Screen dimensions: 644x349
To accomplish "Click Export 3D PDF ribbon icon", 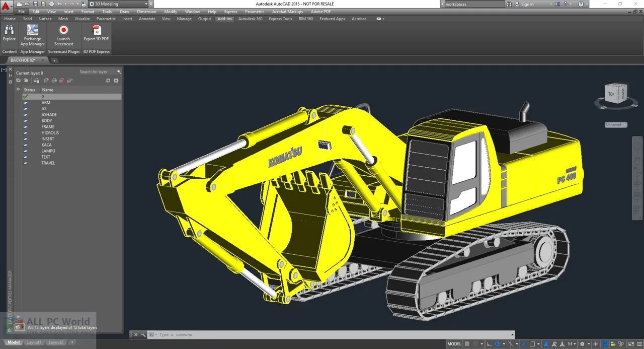I will (96, 30).
